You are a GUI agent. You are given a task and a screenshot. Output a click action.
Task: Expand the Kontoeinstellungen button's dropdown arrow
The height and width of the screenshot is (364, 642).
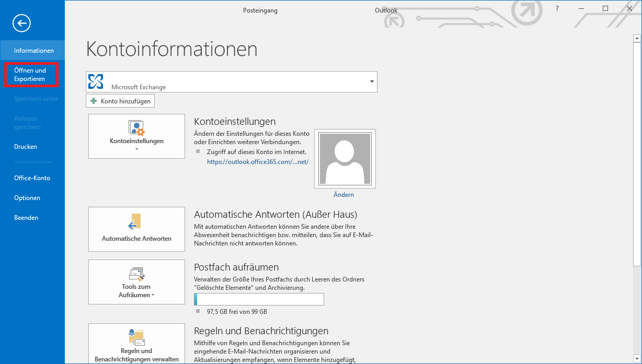[x=136, y=149]
